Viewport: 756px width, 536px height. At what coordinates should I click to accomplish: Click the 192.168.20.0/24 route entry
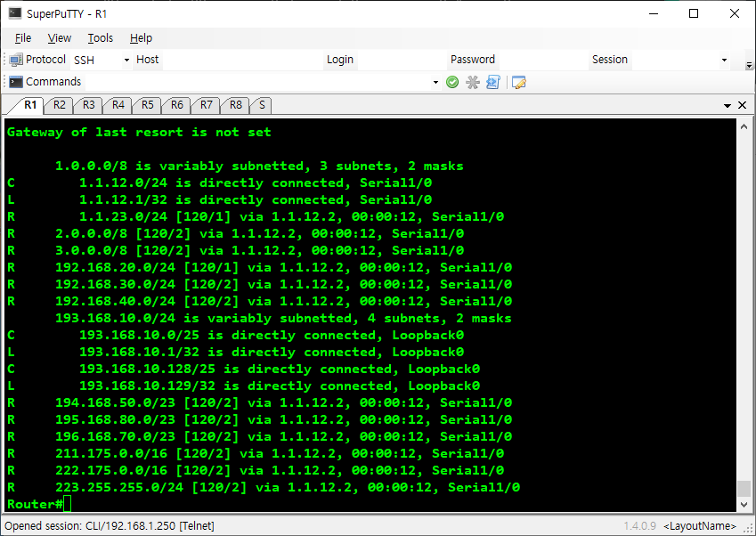(259, 267)
